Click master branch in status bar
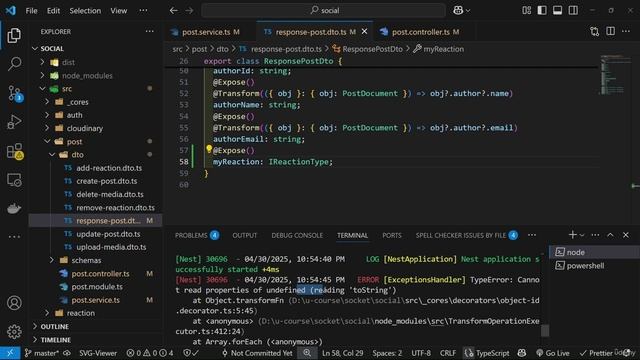This screenshot has height=360, width=640. click(42, 353)
